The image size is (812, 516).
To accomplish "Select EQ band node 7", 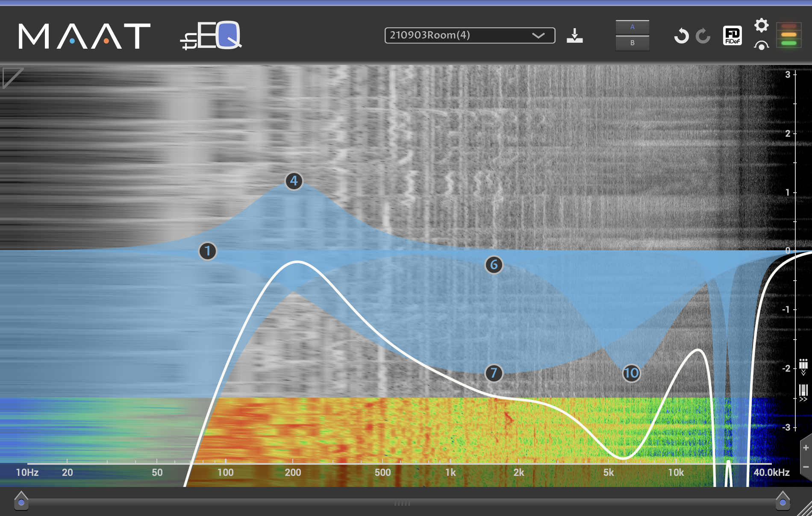I will [494, 373].
